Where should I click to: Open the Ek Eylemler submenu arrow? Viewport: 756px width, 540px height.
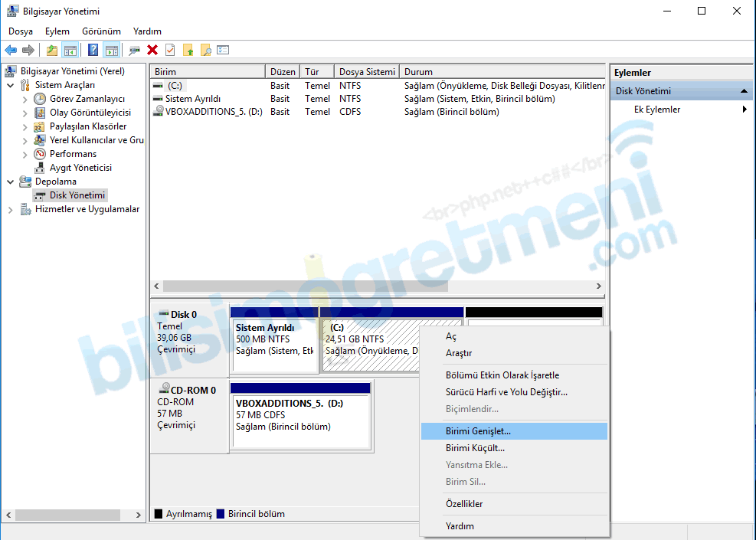[745, 110]
